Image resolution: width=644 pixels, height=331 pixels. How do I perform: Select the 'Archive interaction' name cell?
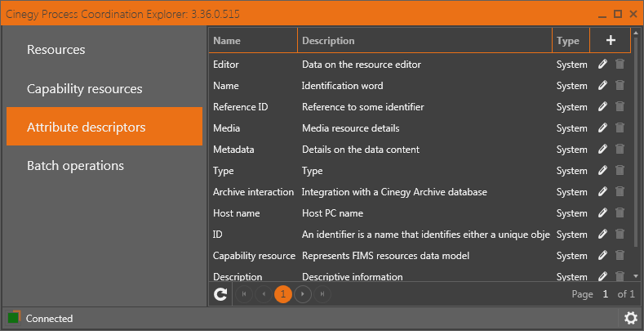(253, 192)
